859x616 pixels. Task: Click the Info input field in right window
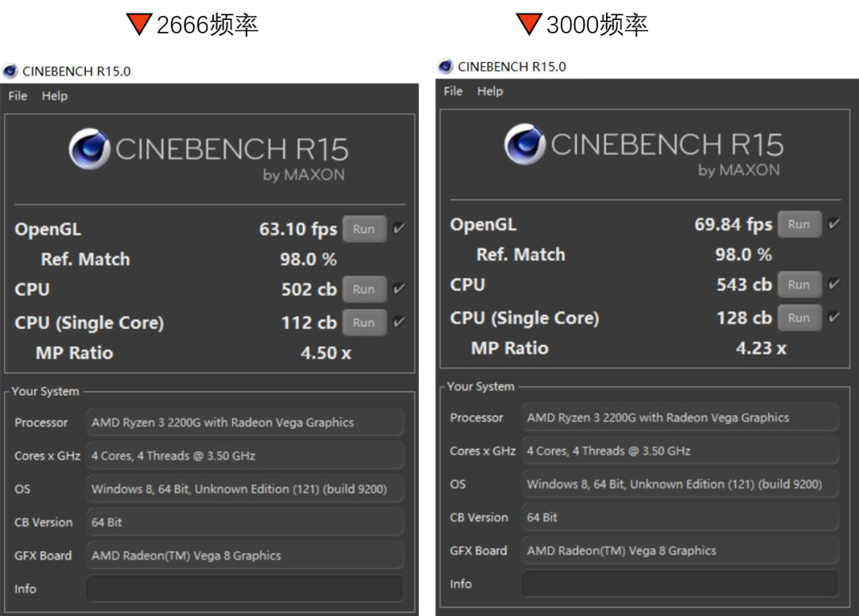(x=680, y=583)
